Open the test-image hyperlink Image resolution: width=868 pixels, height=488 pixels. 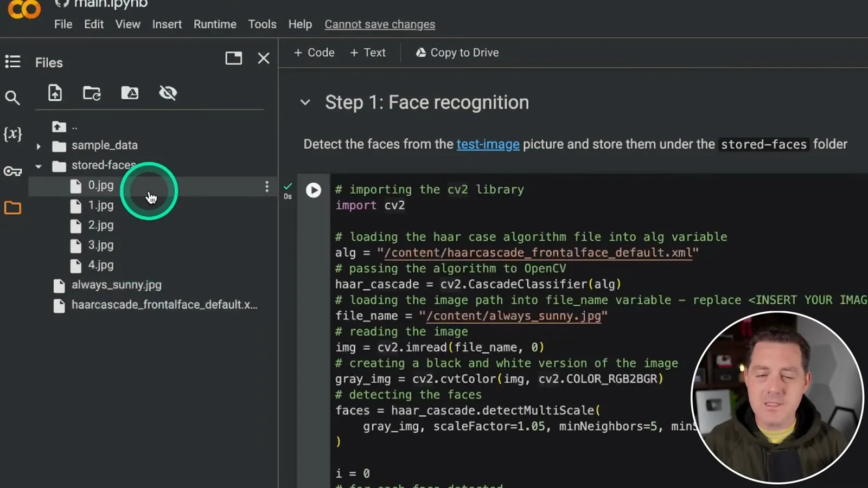pos(488,144)
